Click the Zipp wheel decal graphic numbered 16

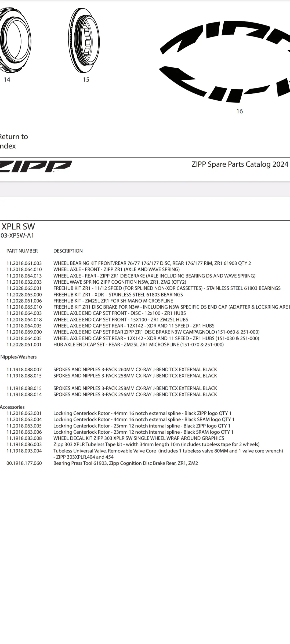point(225,61)
